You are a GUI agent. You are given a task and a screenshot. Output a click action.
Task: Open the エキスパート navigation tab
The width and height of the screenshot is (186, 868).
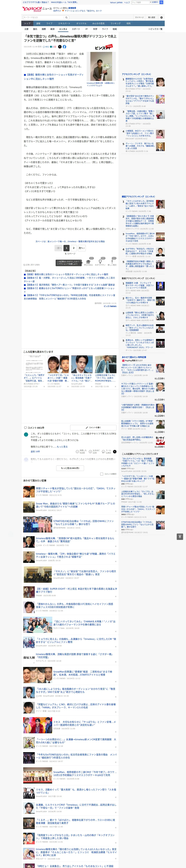(64, 24)
